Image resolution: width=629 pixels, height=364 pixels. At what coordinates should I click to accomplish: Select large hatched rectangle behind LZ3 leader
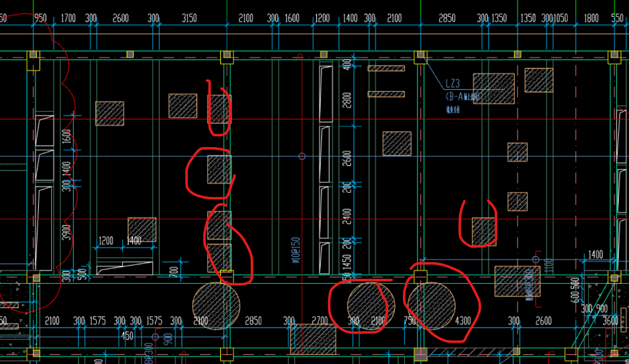[494, 89]
